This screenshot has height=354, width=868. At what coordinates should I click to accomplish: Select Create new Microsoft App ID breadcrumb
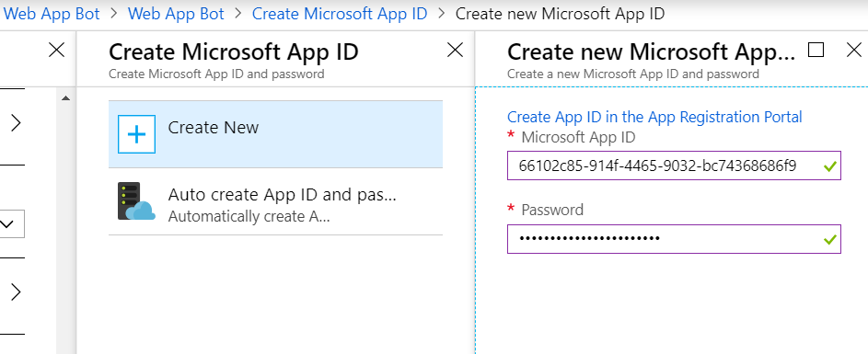pos(560,14)
